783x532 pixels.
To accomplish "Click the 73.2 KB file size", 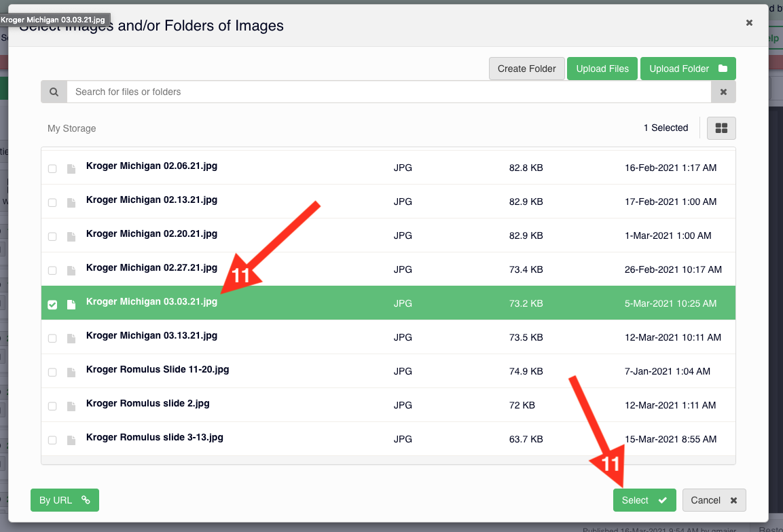I will [x=526, y=304].
